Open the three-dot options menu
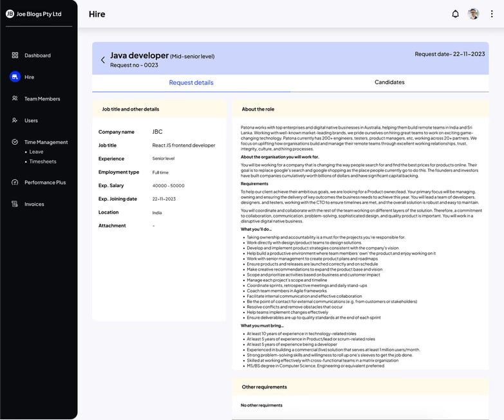Viewport: 504px width, 420px height. click(492, 14)
